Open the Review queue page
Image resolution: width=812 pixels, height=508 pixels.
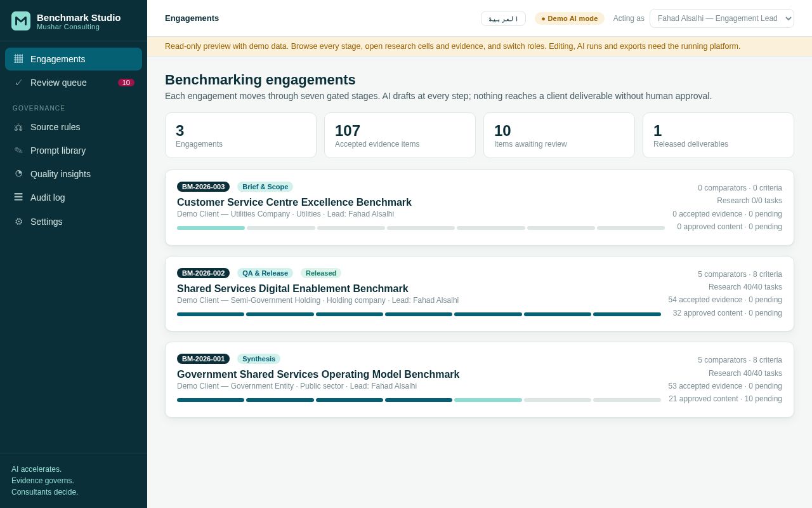coord(74,83)
